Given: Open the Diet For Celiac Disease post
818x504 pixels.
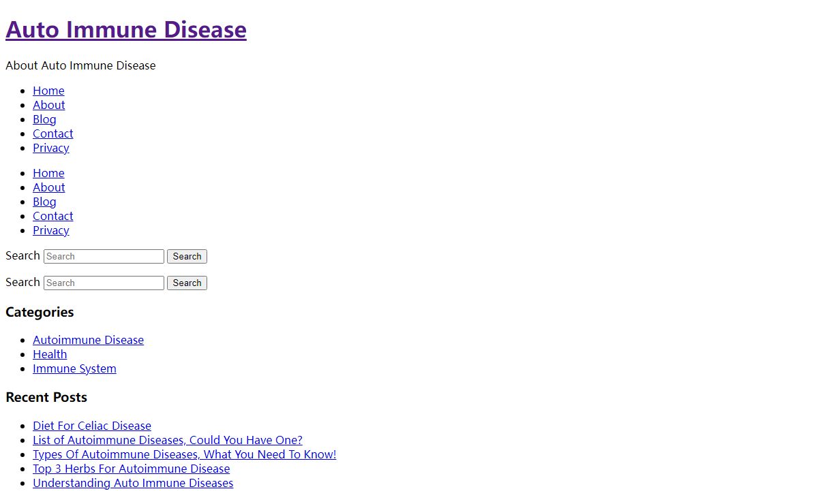Looking at the screenshot, I should (x=92, y=426).
